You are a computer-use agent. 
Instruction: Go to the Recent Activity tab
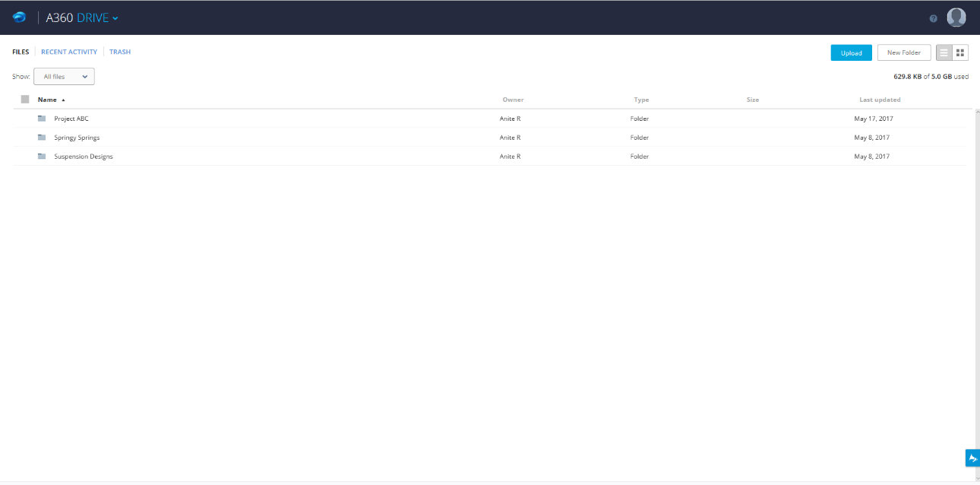(69, 52)
